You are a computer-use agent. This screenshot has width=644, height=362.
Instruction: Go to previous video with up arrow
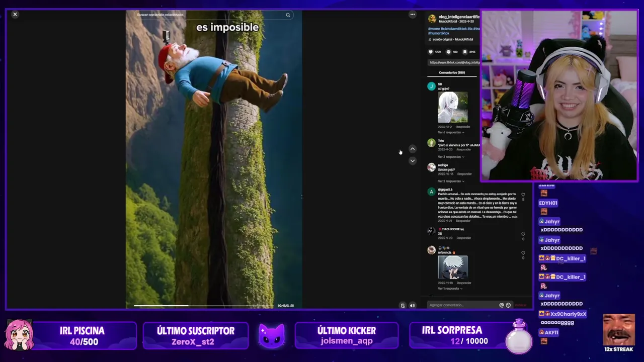coord(413,149)
